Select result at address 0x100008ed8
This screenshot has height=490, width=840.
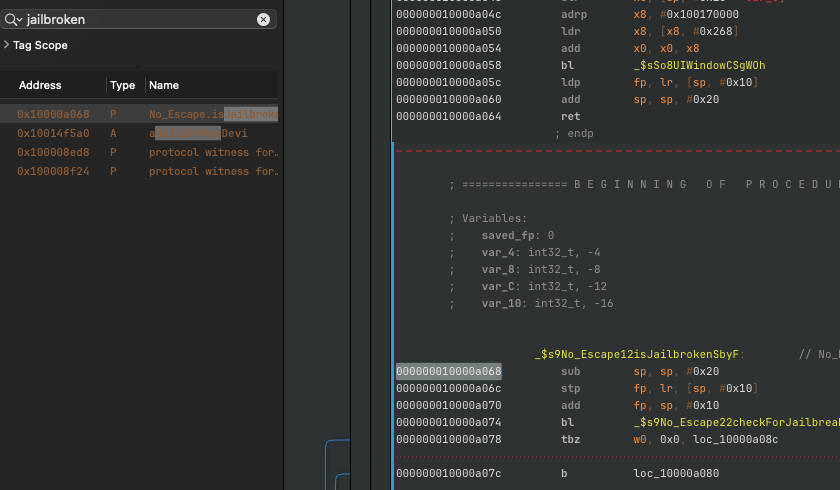(53, 152)
